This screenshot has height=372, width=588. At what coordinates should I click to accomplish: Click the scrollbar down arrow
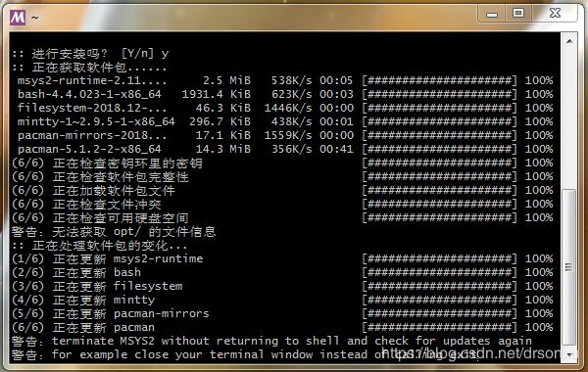click(569, 354)
